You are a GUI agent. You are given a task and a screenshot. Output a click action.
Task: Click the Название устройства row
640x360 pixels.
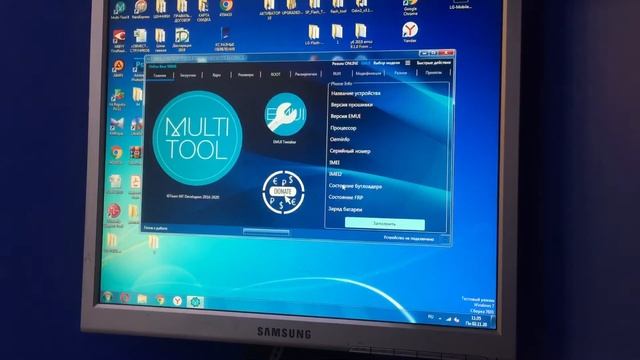click(356, 93)
